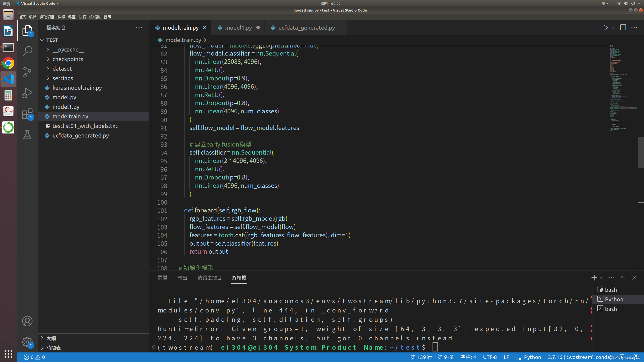Image resolution: width=644 pixels, height=362 pixels.
Task: Open the Testing flask view
Action: (x=27, y=135)
